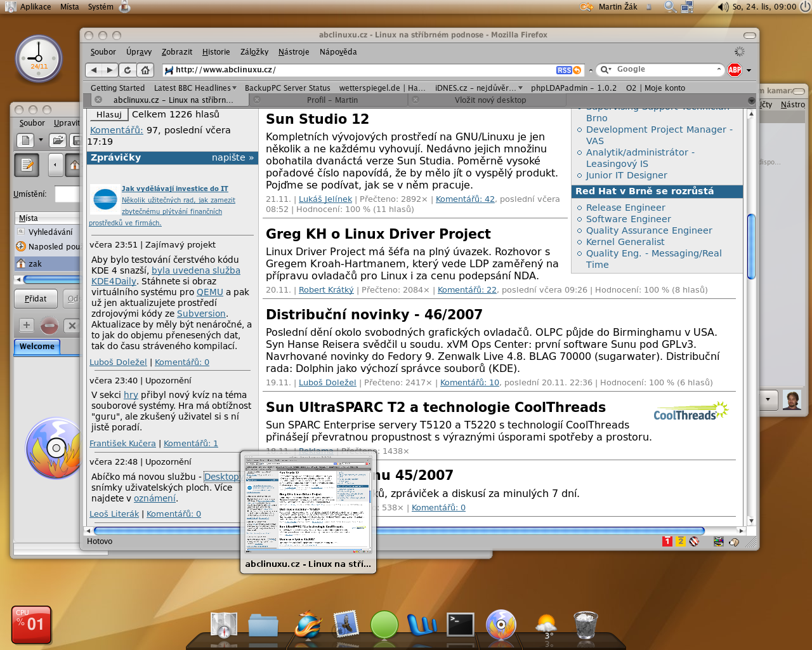Click the napište link in Zprávičky header
This screenshot has height=650, width=812.
click(x=233, y=157)
